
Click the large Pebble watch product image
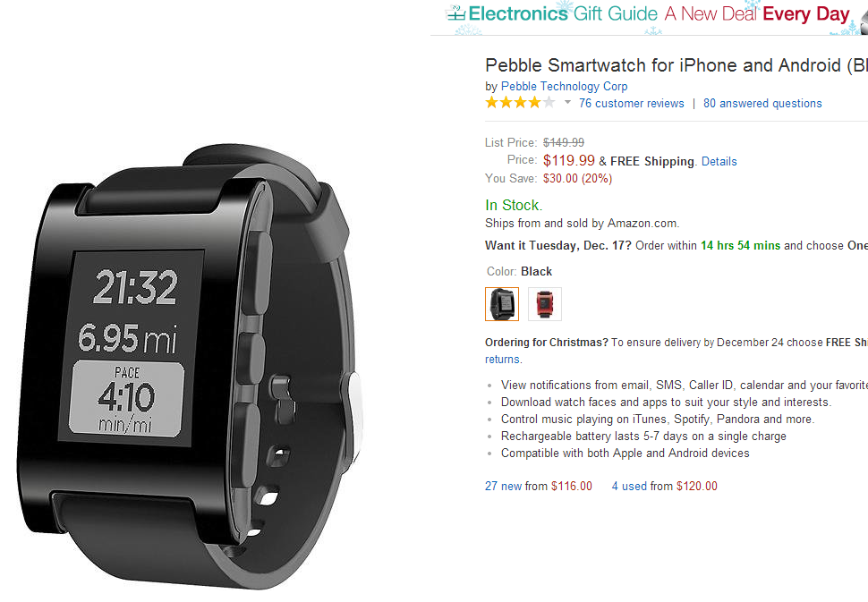click(188, 365)
